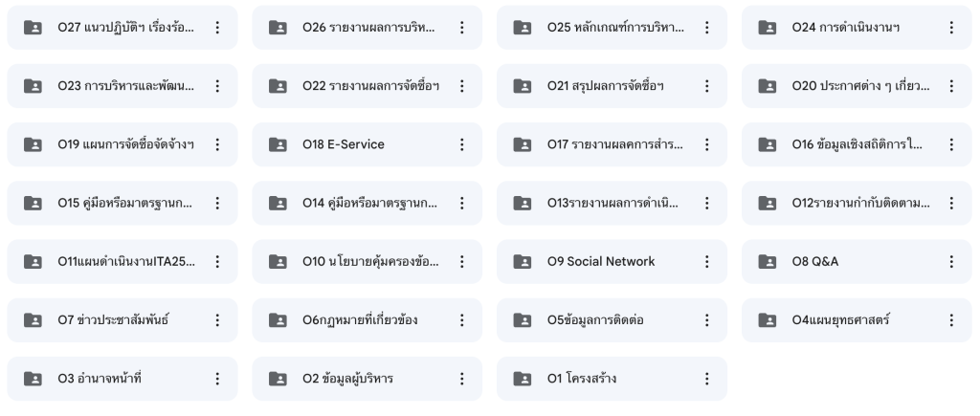Viewport: 980px width, 416px height.
Task: Select folder O22 รายงานผลการจัดซื้อฯ
Action: (x=367, y=86)
